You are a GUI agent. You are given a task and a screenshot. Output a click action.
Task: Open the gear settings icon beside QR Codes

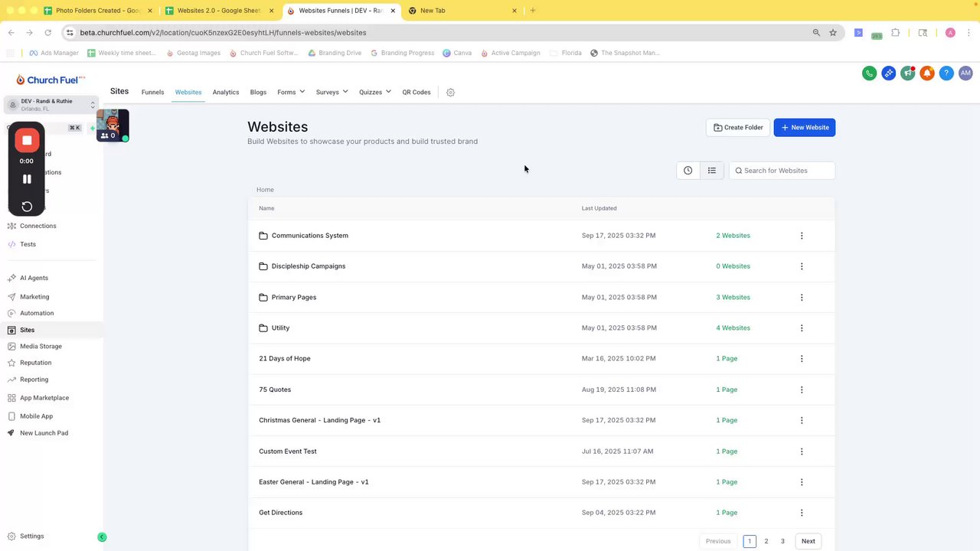point(450,93)
